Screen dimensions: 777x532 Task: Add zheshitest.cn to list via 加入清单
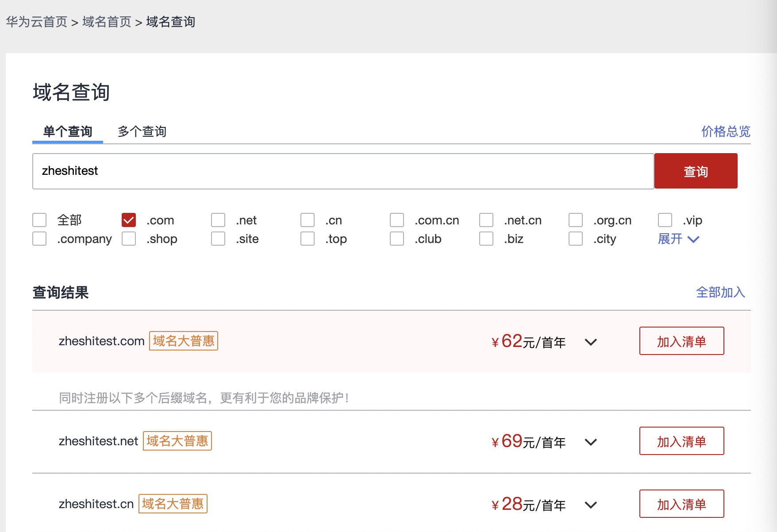(681, 504)
